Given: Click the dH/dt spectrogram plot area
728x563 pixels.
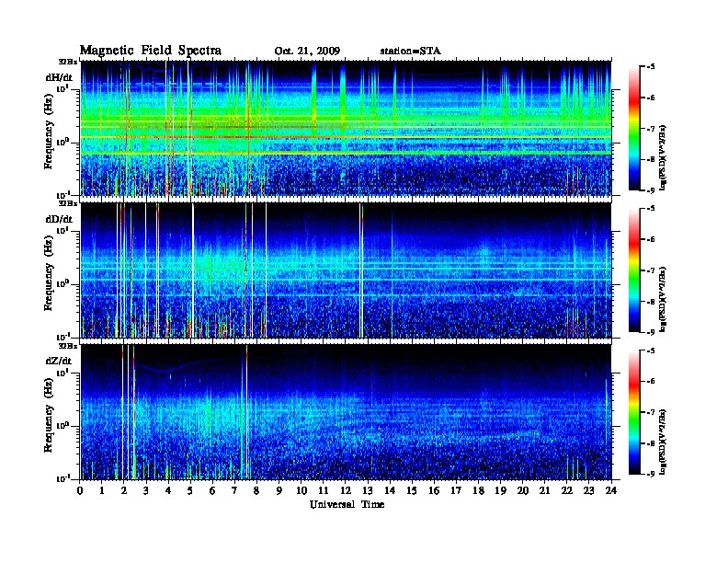Looking at the screenshot, I should (347, 128).
